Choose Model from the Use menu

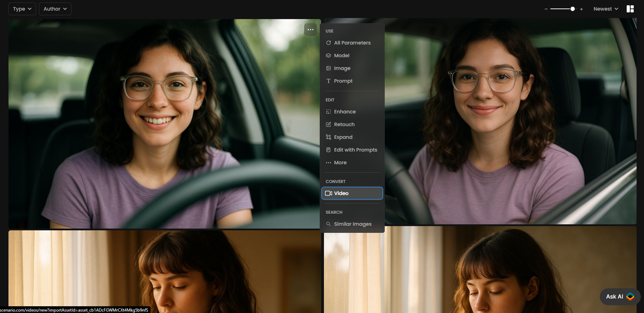click(352, 55)
